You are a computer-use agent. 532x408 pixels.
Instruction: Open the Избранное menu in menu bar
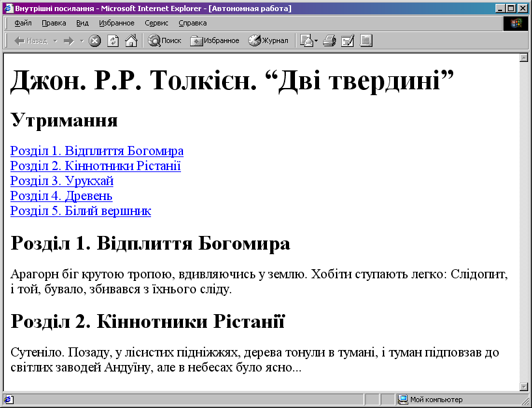pos(117,23)
